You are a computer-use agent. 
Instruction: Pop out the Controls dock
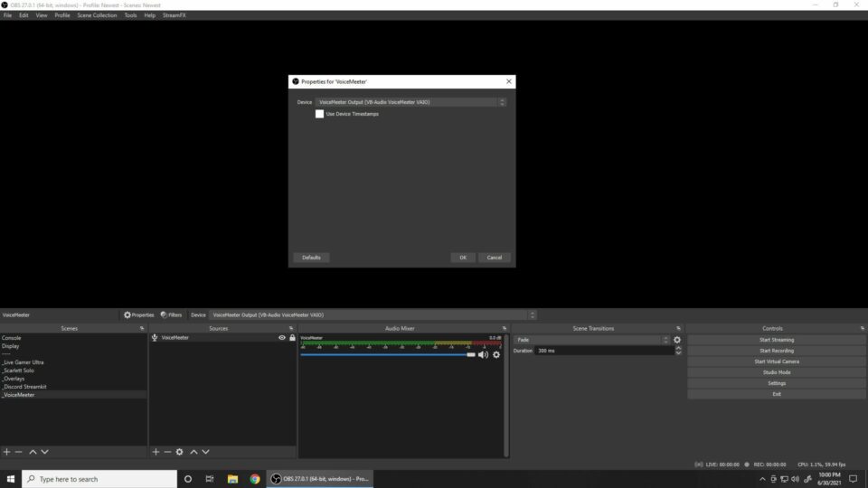[x=862, y=328]
